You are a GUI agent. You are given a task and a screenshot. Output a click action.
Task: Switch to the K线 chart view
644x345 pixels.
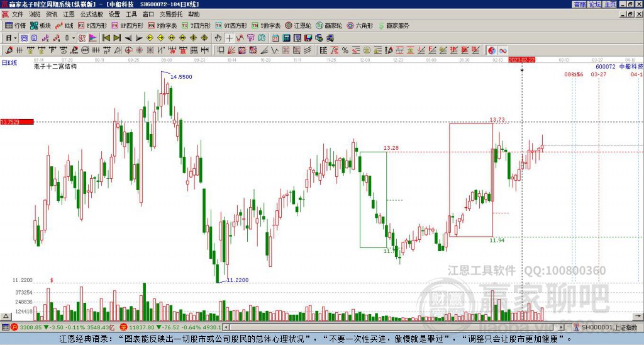[64, 25]
